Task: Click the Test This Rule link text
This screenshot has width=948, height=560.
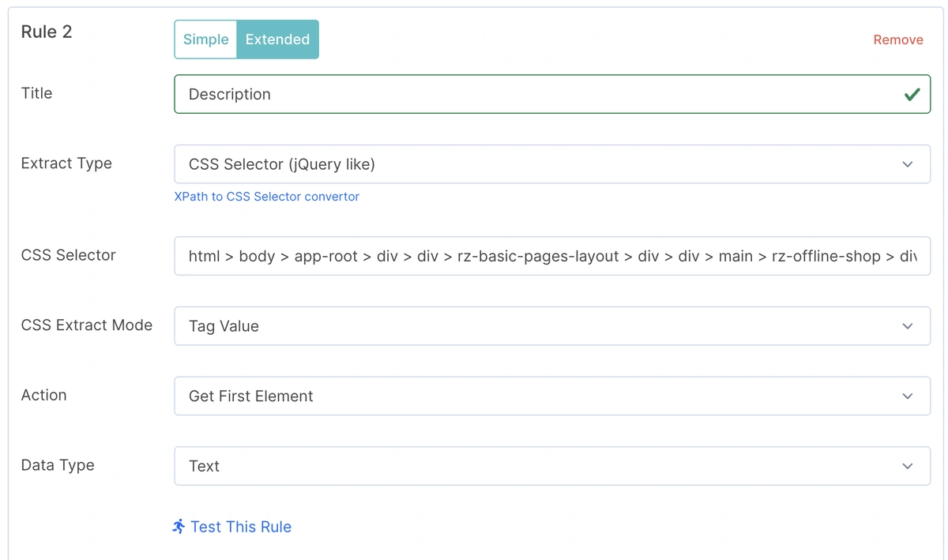Action: tap(241, 527)
